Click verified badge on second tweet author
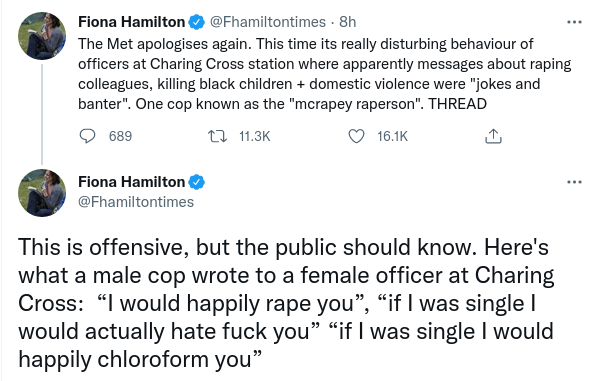 196,182
